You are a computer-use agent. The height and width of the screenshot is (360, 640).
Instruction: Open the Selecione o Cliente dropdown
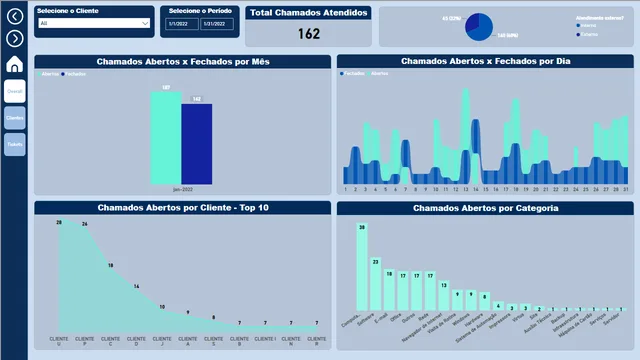94,23
